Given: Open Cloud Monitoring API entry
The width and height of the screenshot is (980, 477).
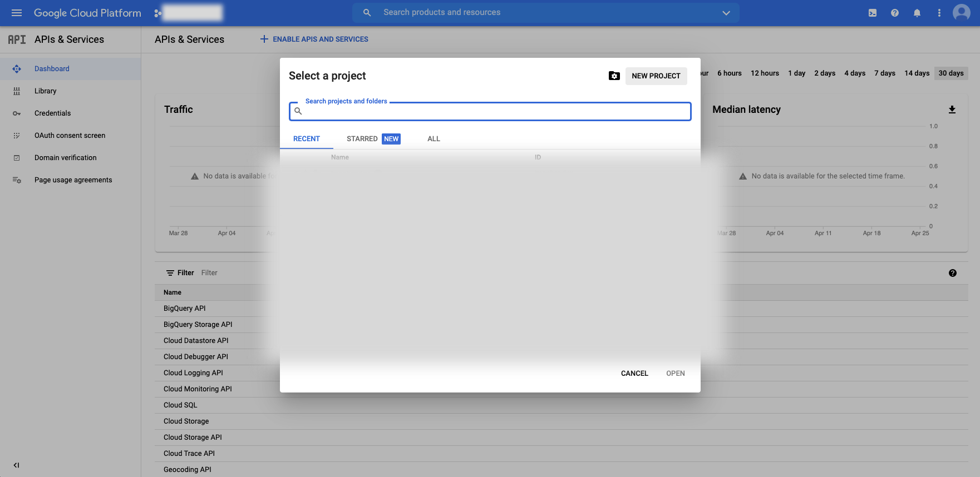Looking at the screenshot, I should click(198, 389).
